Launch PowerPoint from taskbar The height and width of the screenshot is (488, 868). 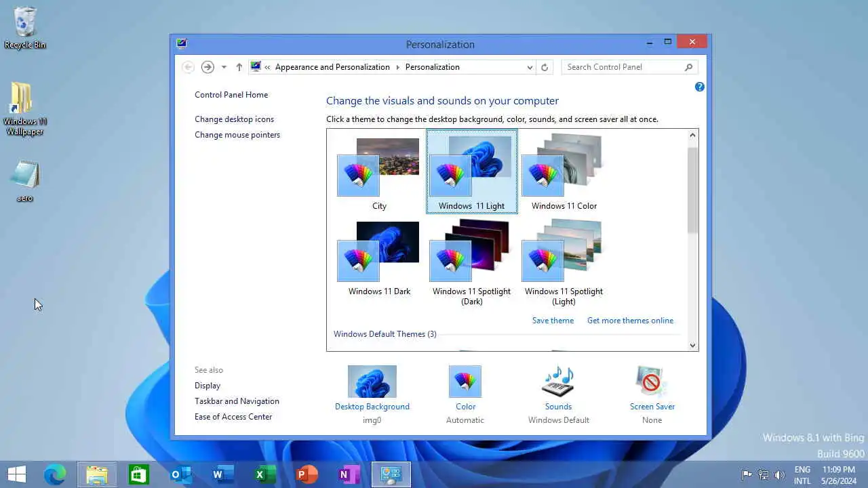307,474
